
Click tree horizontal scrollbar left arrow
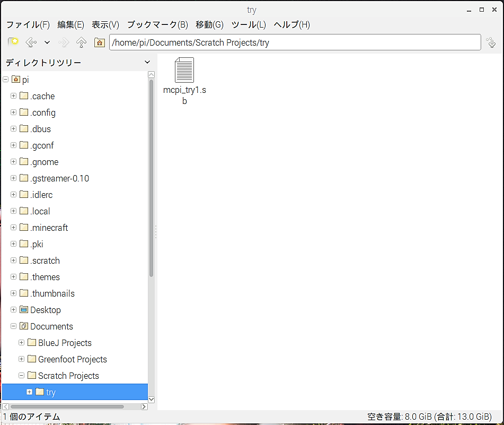tap(5, 406)
